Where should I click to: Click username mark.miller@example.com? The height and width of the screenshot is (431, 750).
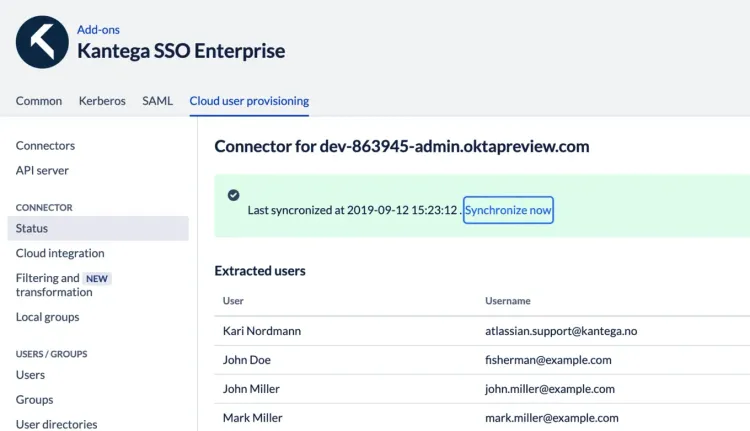[x=551, y=418]
